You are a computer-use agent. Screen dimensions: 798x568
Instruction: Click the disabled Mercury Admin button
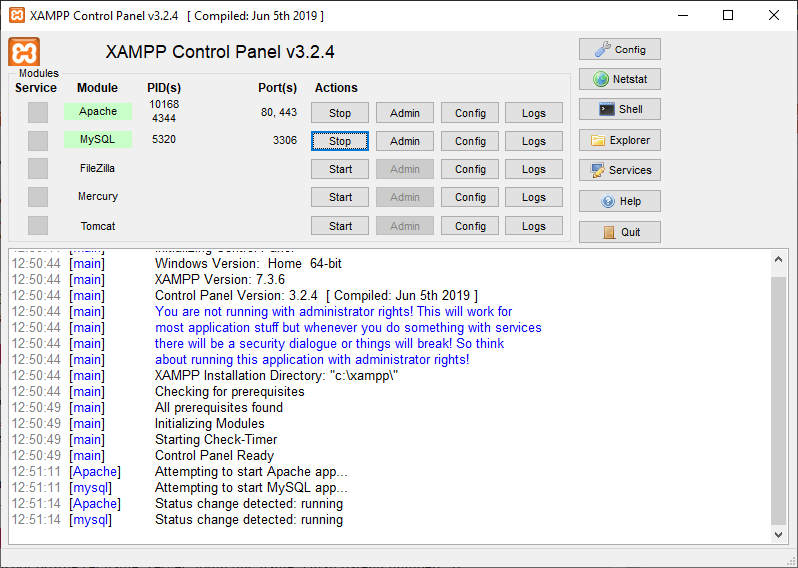point(405,197)
